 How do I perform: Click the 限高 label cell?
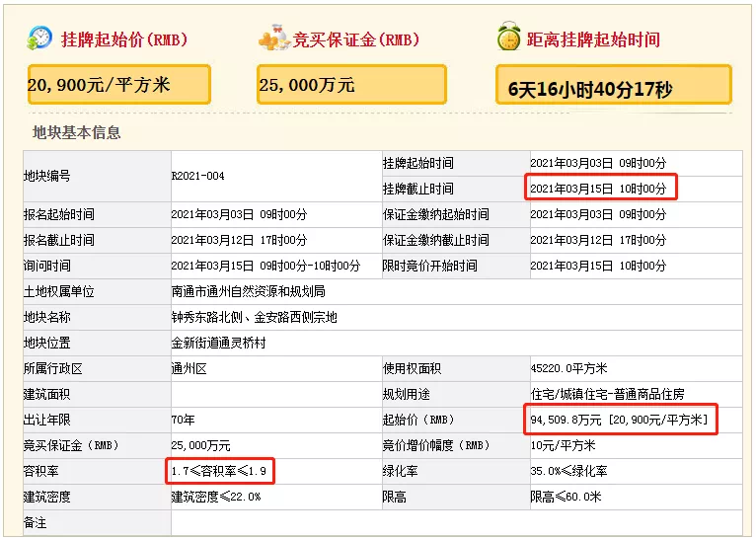tap(456, 497)
